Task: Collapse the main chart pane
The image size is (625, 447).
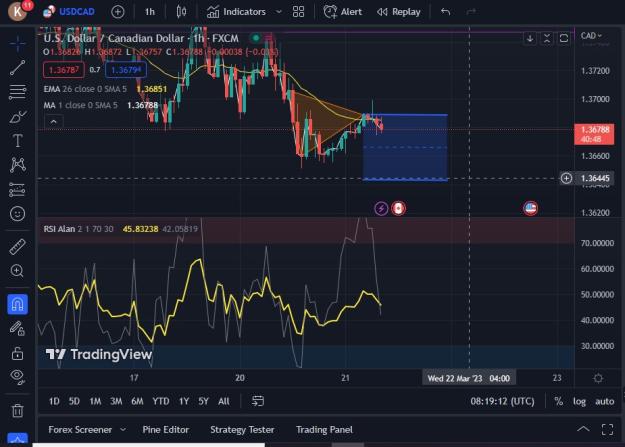Action: [x=547, y=38]
